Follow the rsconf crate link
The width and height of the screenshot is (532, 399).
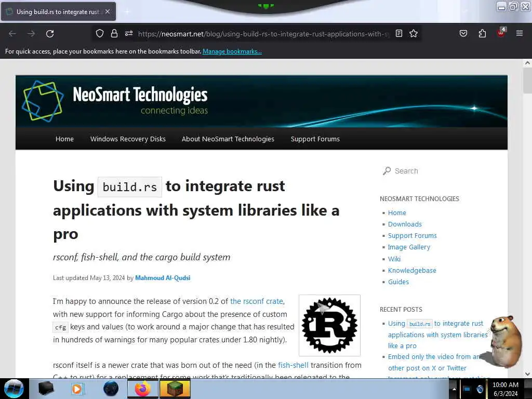[x=257, y=301]
